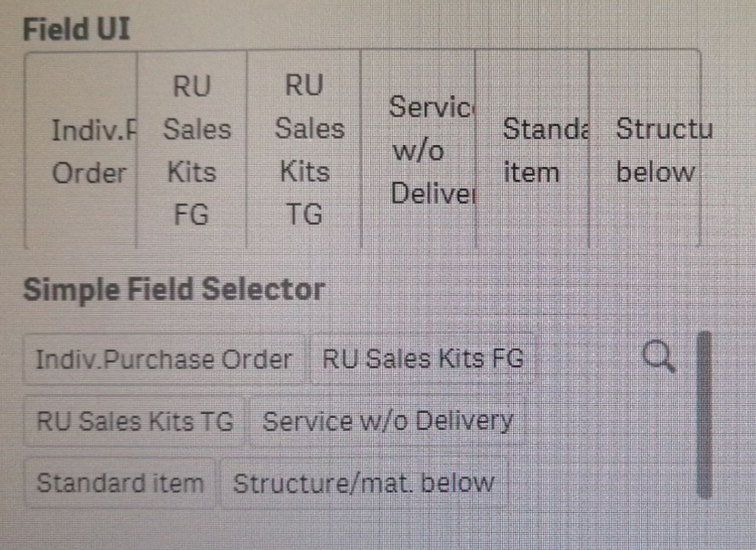Toggle the Standard item selector button
The height and width of the screenshot is (550, 756).
tap(120, 483)
